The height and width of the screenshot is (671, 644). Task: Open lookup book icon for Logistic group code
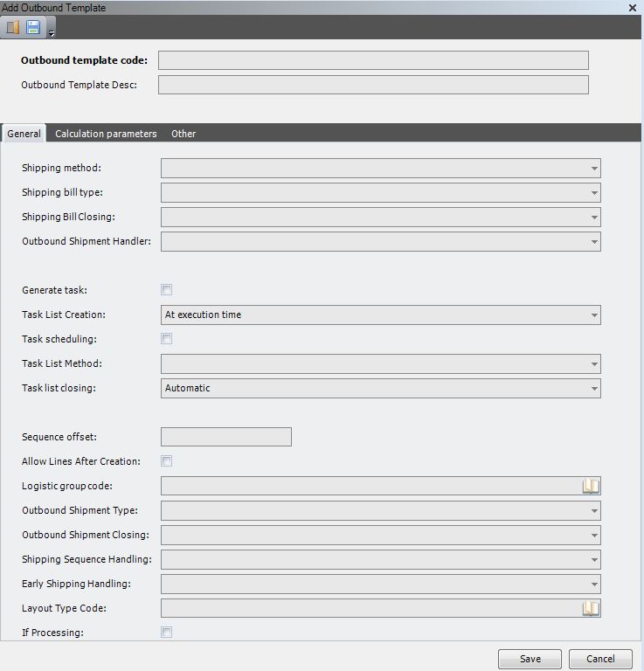pos(591,486)
